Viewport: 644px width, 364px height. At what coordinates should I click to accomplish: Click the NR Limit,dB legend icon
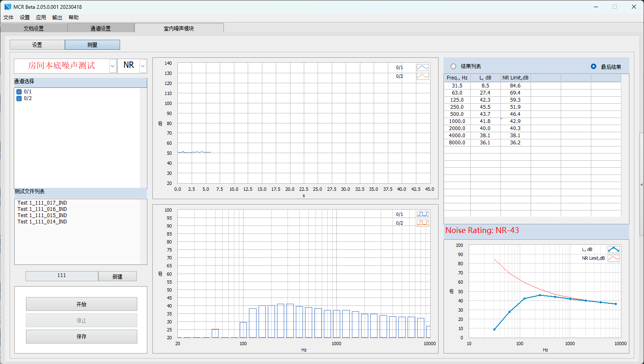pyautogui.click(x=613, y=259)
